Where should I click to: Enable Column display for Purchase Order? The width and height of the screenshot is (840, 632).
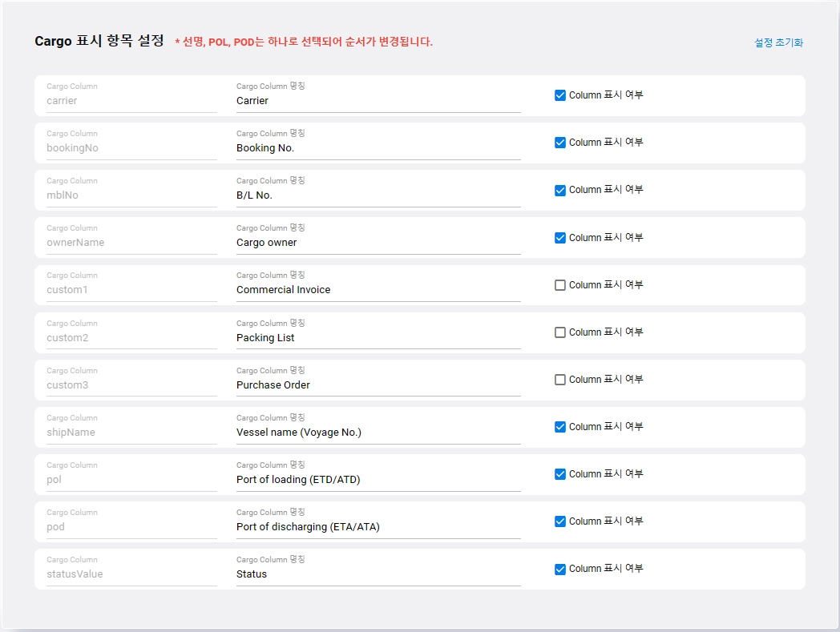coord(560,380)
